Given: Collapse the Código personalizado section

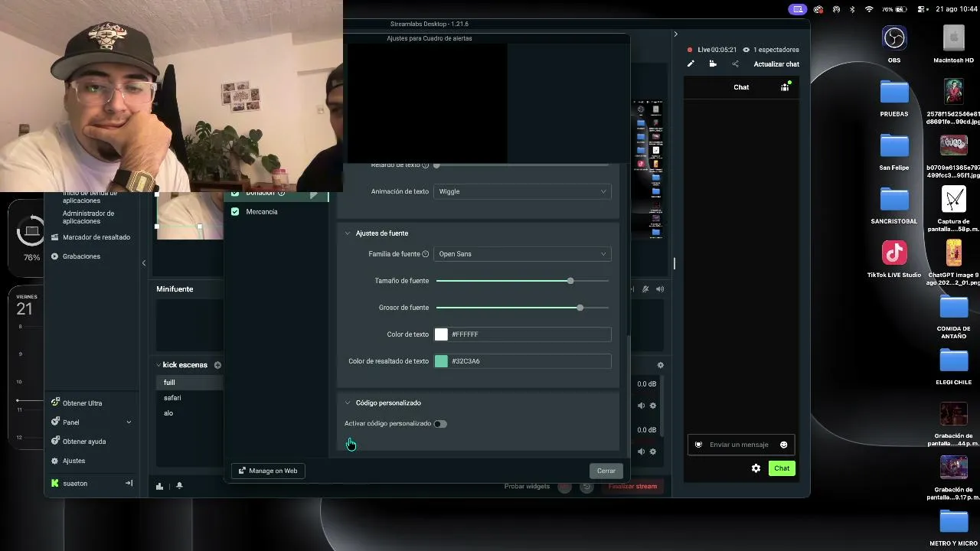Looking at the screenshot, I should coord(348,403).
